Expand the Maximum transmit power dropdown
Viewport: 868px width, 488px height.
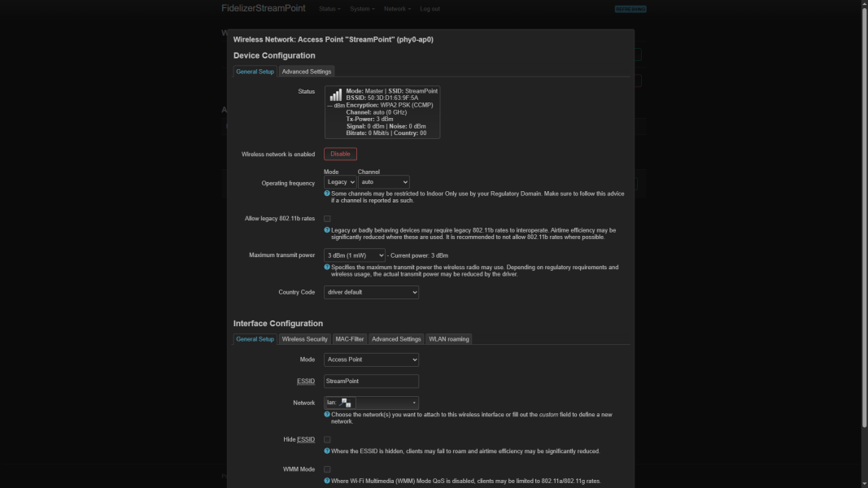click(355, 255)
